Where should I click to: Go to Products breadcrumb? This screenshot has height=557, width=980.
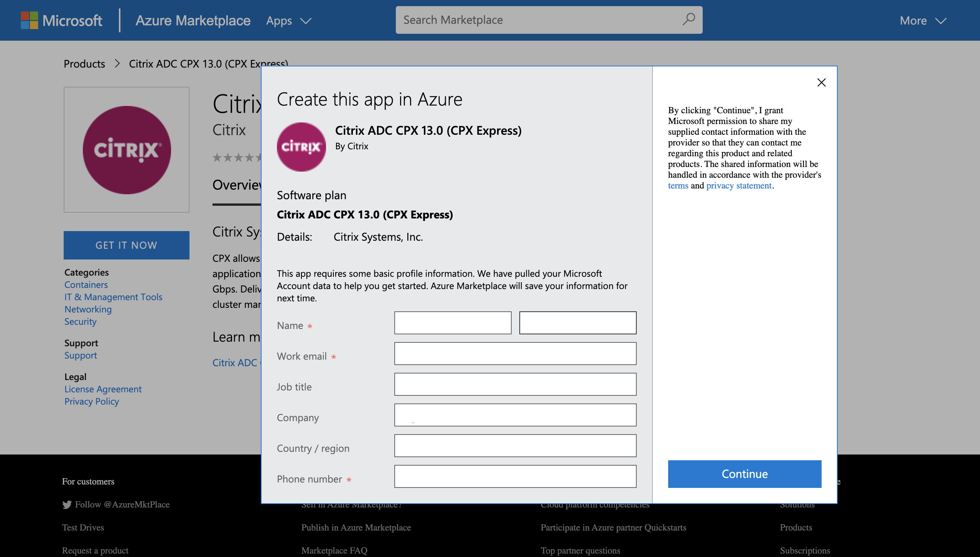coord(84,64)
